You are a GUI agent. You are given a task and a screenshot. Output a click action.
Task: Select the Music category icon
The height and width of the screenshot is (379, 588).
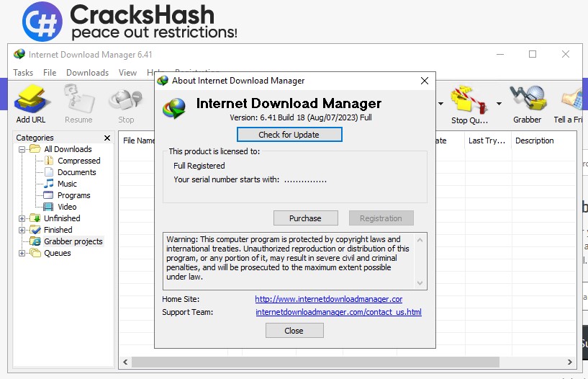click(x=49, y=184)
